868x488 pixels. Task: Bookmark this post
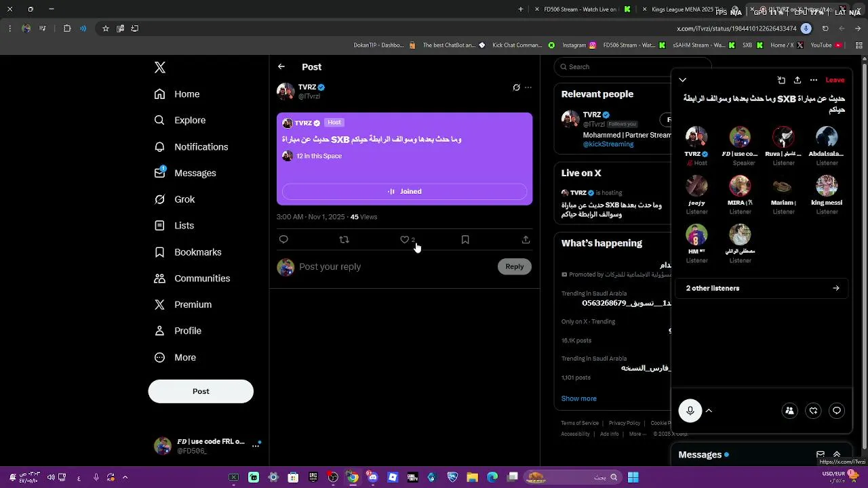(465, 239)
